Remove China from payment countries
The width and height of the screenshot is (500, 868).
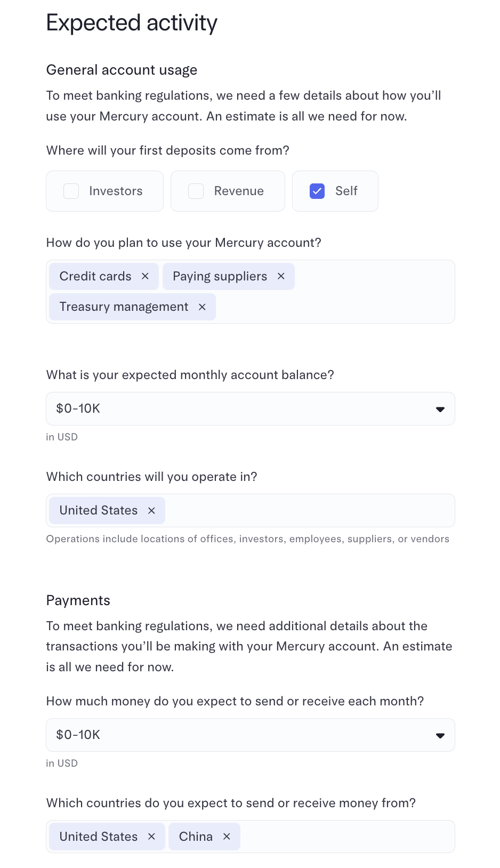pyautogui.click(x=227, y=837)
